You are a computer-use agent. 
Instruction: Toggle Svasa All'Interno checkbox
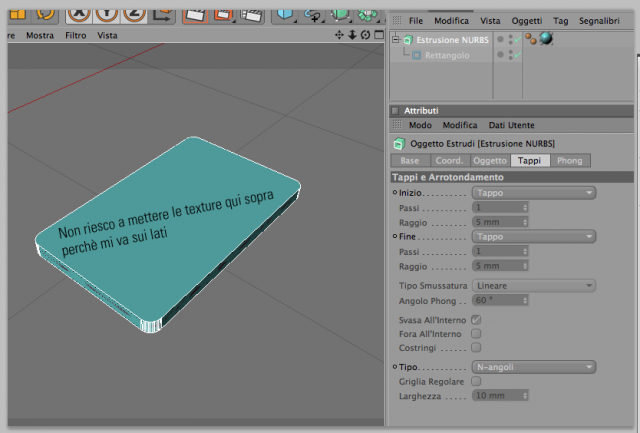(x=476, y=320)
